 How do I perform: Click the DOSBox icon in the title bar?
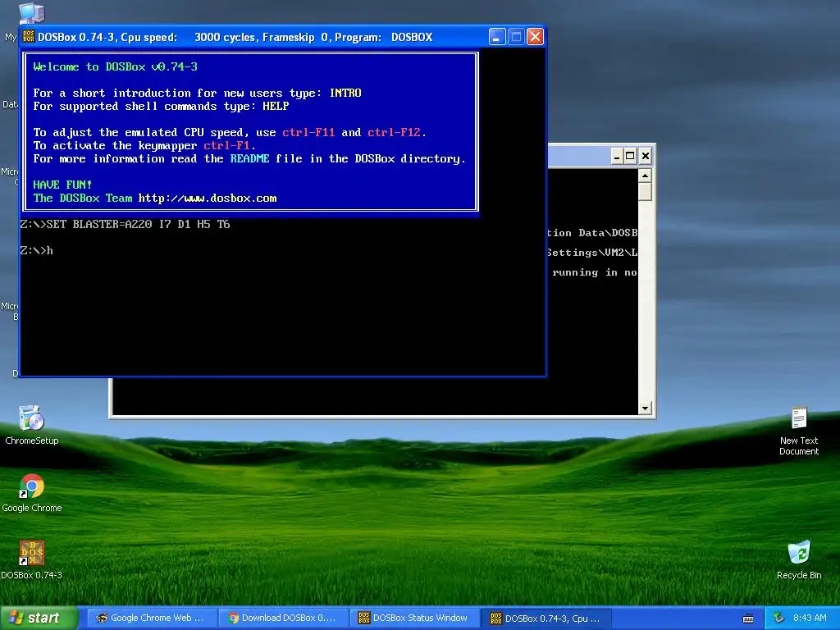29,37
